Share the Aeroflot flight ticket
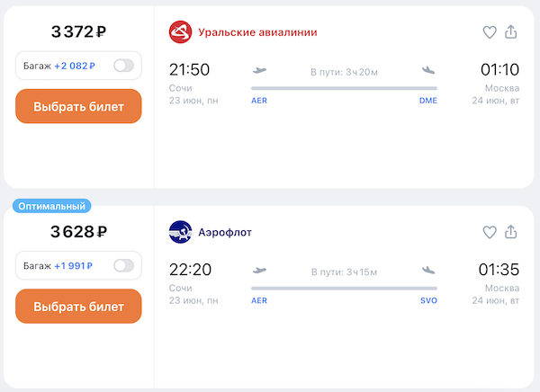The width and height of the screenshot is (540, 392). [511, 232]
